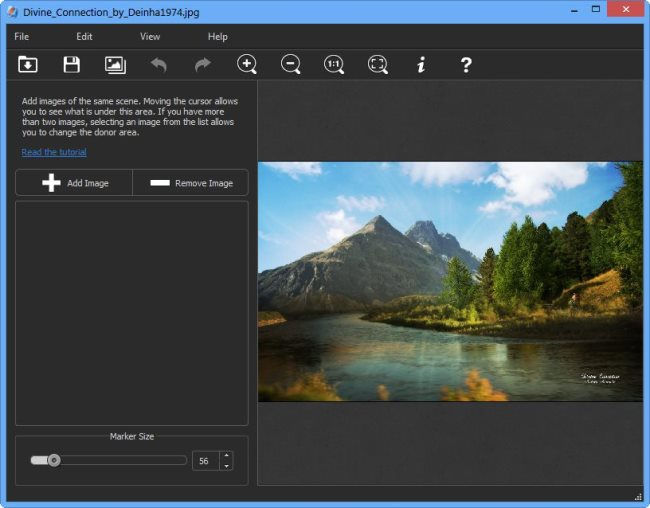Fit image to window magnifier icon
Image resolution: width=650 pixels, height=508 pixels.
pos(378,65)
